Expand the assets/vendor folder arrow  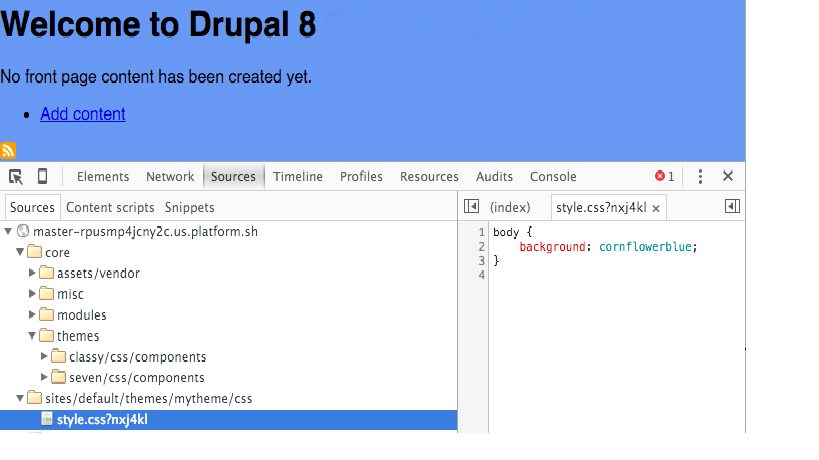32,273
